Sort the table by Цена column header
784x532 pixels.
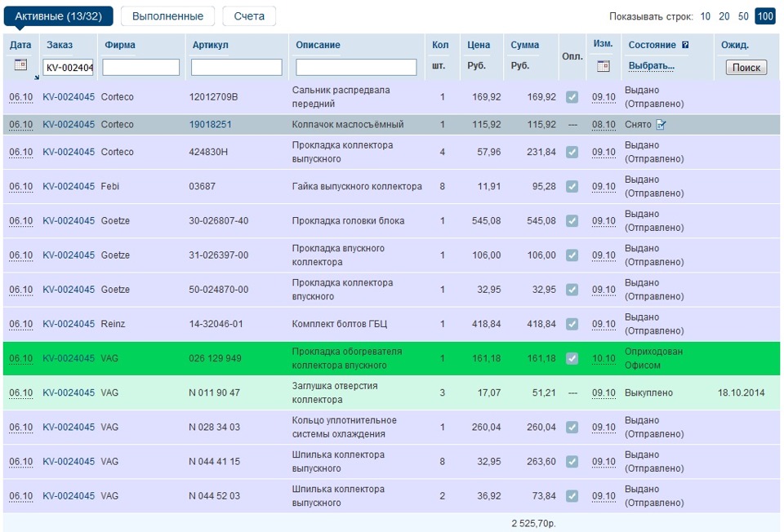479,45
